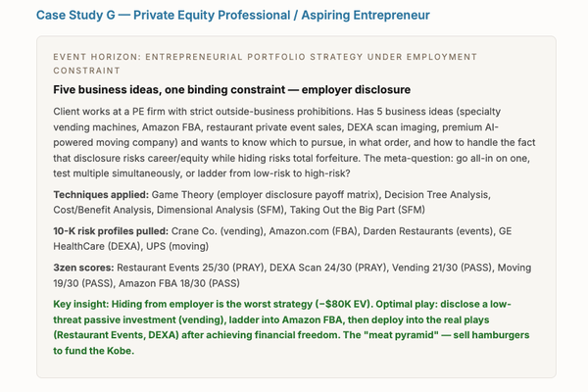Screen dimensions: 588x392
Task: Select the 'Decision Tree Analysis' text
Action: pos(437,195)
